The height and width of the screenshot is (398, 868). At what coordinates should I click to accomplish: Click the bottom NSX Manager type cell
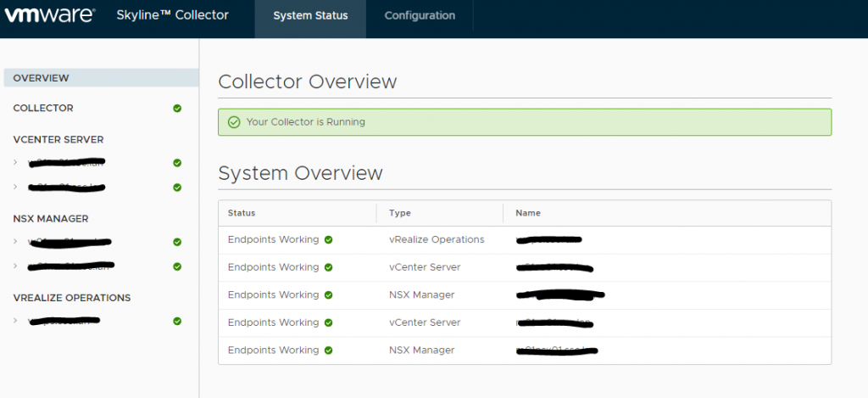pos(422,350)
